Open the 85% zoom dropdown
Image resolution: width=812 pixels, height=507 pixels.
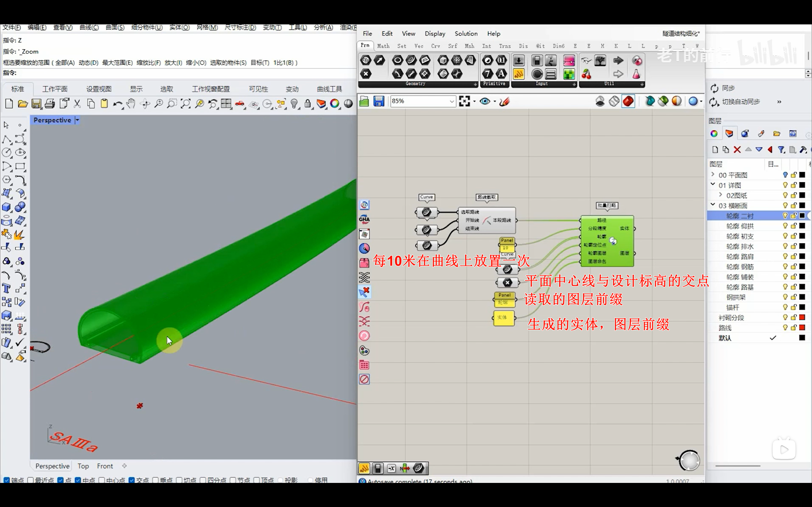[x=452, y=101]
